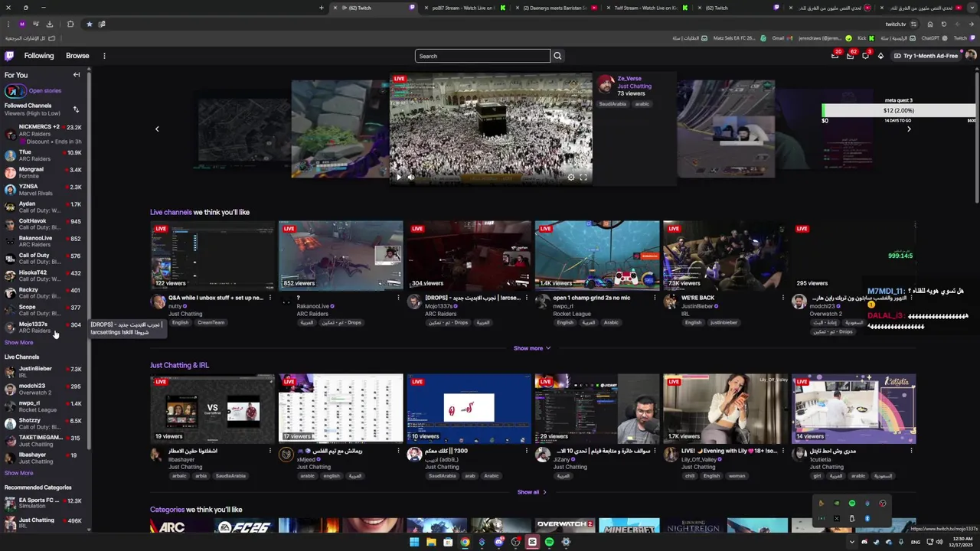
Task: Click browser home button
Action: (930, 24)
